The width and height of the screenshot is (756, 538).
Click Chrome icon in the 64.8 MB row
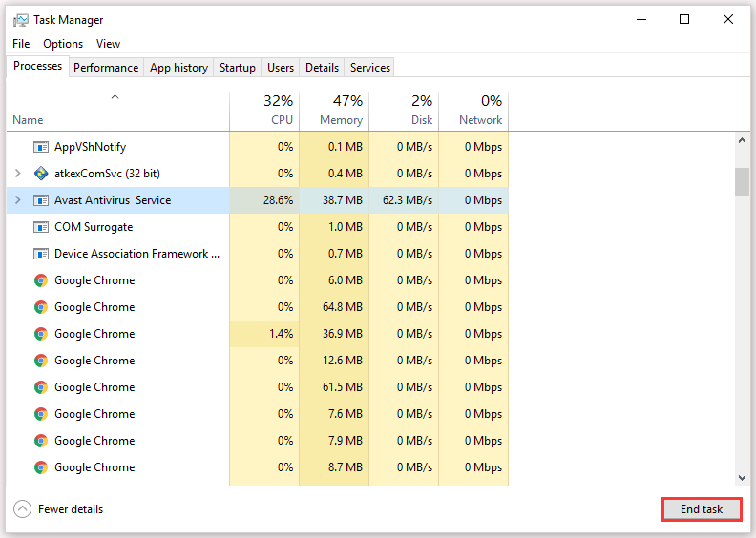tap(41, 307)
